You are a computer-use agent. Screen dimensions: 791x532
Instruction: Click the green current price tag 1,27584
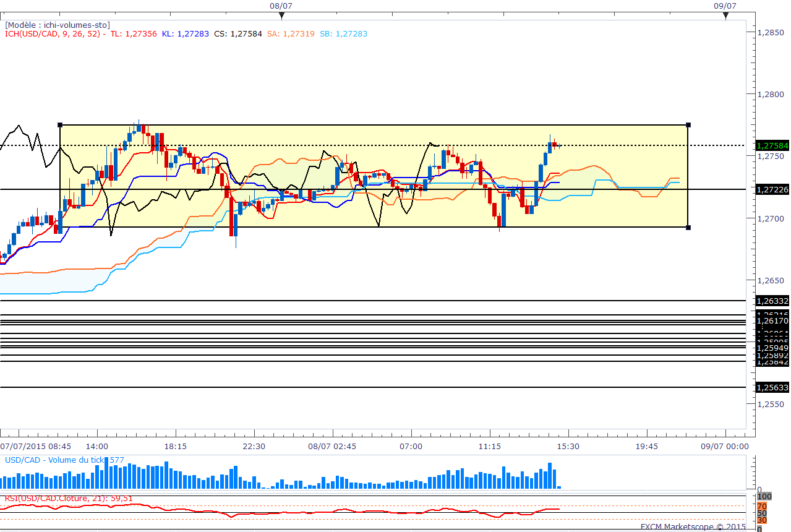click(771, 146)
